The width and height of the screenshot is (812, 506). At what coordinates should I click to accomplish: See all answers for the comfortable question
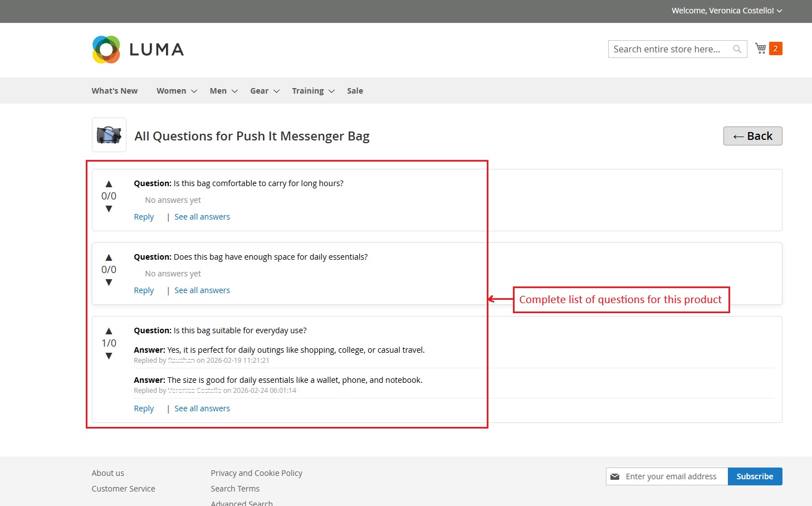[x=202, y=217]
